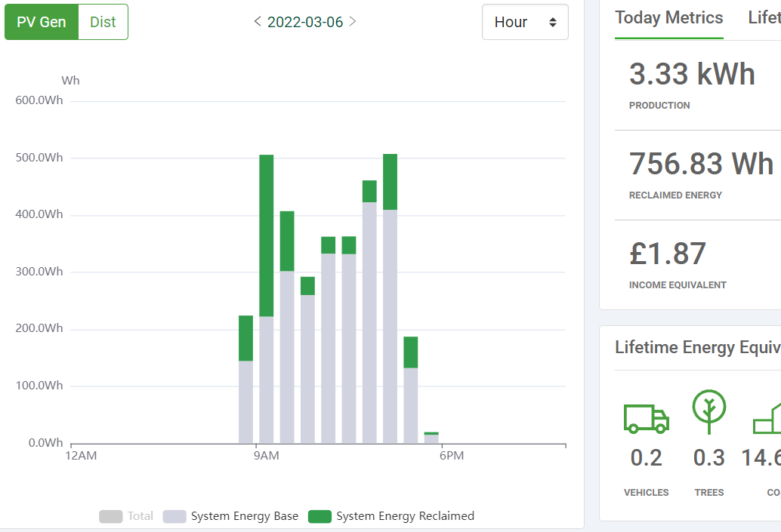Click the tiny last bar before 6PM
The height and width of the screenshot is (532, 781).
[x=431, y=438]
